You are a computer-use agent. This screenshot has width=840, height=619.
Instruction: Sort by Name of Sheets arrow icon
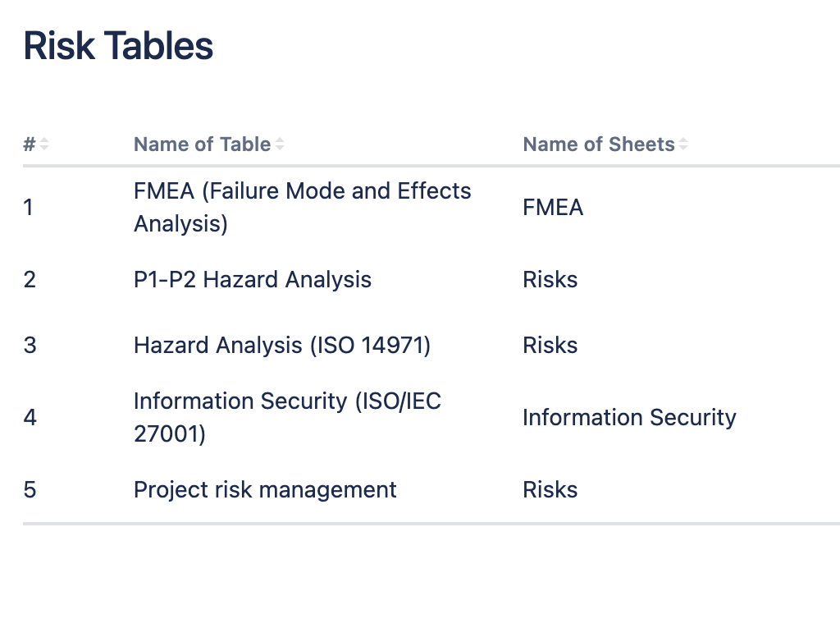tap(683, 144)
